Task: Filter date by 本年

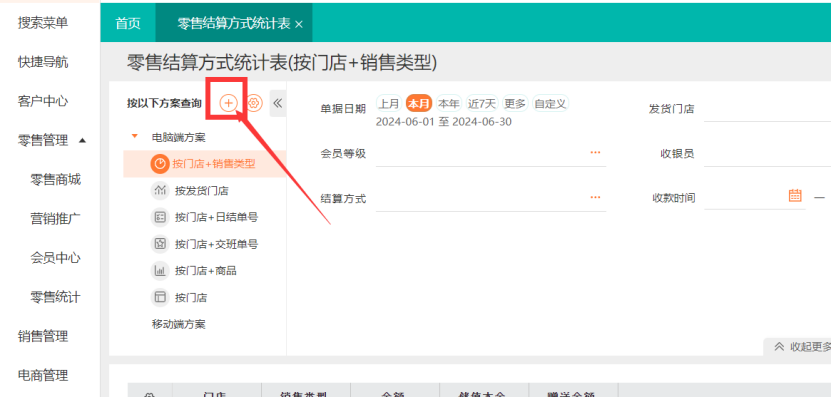Action: point(448,103)
